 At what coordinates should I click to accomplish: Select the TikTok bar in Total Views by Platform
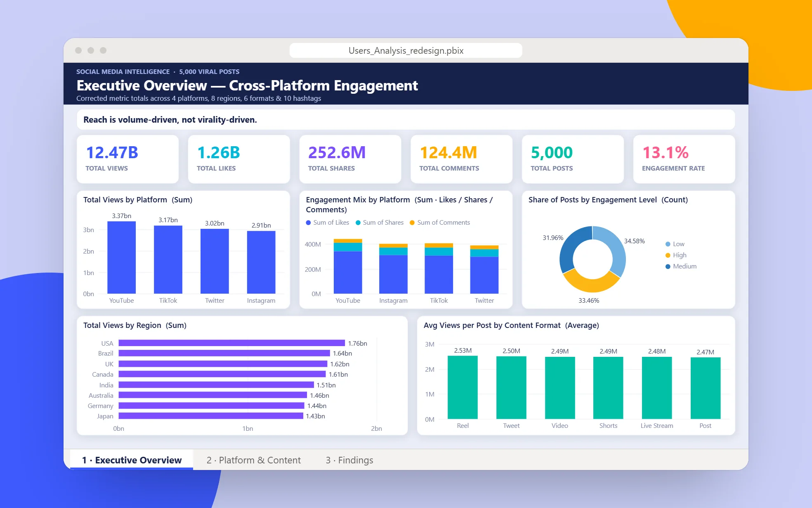pyautogui.click(x=168, y=259)
